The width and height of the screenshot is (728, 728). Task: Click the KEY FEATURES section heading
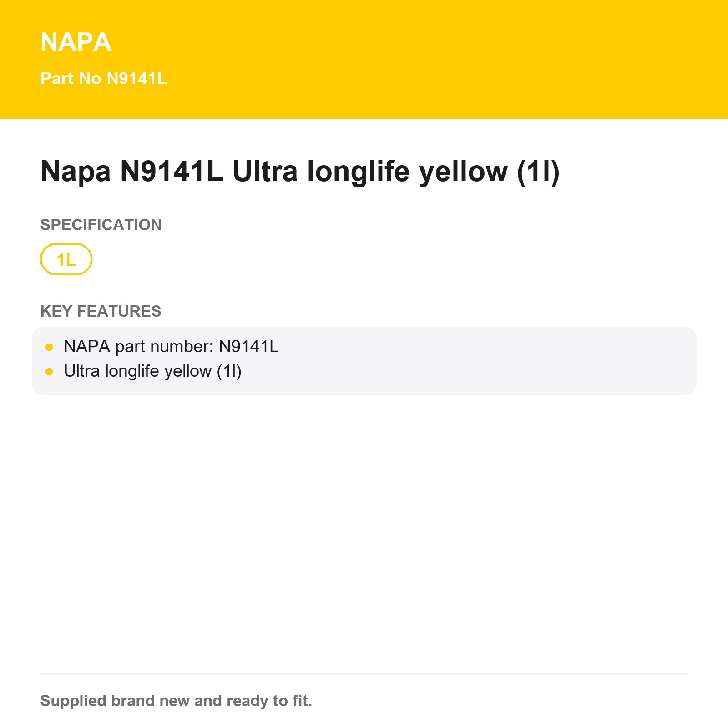pyautogui.click(x=101, y=311)
